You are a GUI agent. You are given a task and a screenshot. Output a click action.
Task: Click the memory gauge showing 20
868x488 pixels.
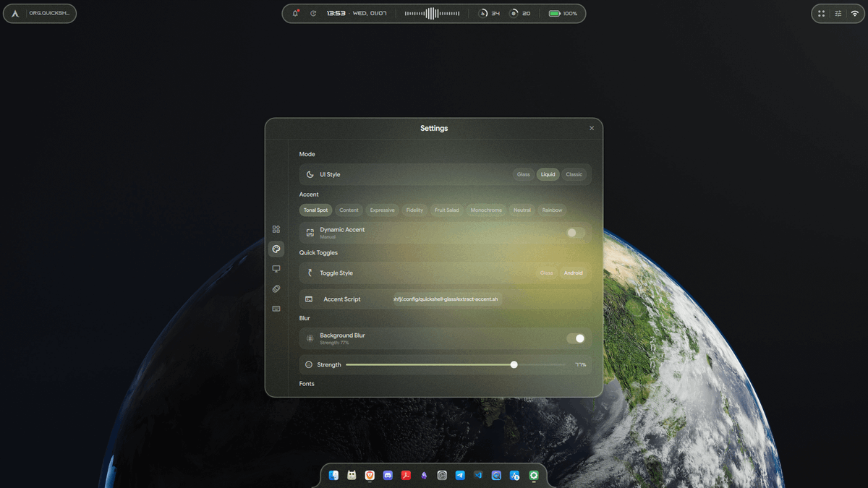(x=520, y=13)
